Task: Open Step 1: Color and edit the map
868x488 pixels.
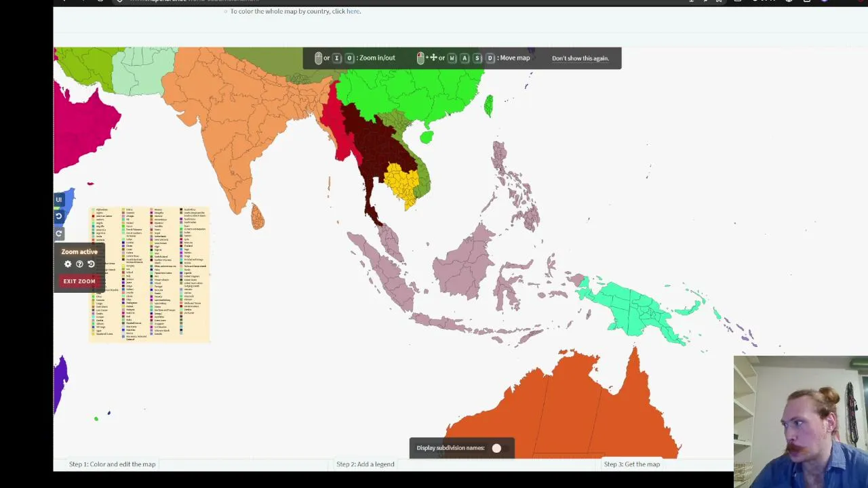Action: pyautogui.click(x=112, y=464)
